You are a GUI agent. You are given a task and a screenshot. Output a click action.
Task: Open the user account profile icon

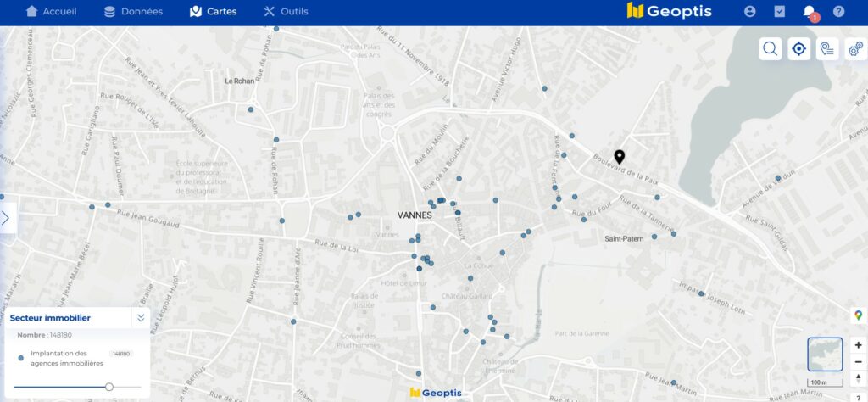pos(749,12)
